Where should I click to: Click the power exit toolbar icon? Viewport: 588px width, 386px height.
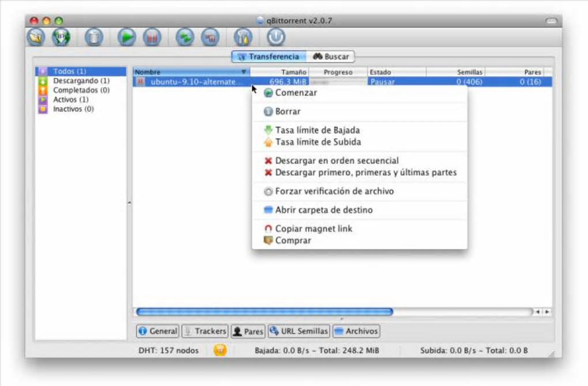pos(276,37)
